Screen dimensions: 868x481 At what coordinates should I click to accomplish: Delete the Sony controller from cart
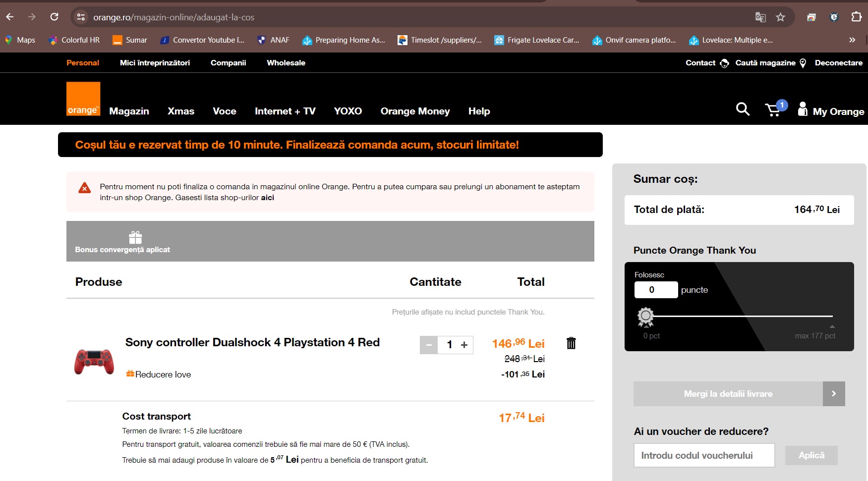coord(571,343)
